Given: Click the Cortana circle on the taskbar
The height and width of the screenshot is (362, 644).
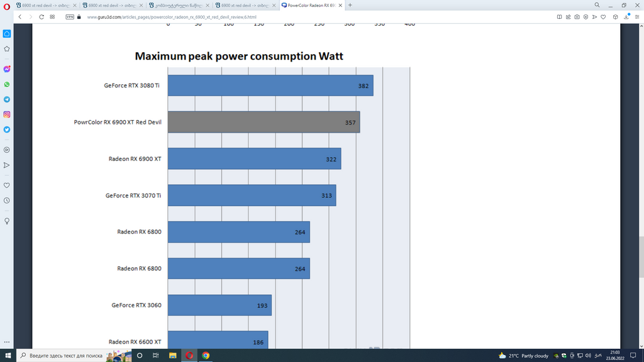Looking at the screenshot, I should tap(140, 356).
